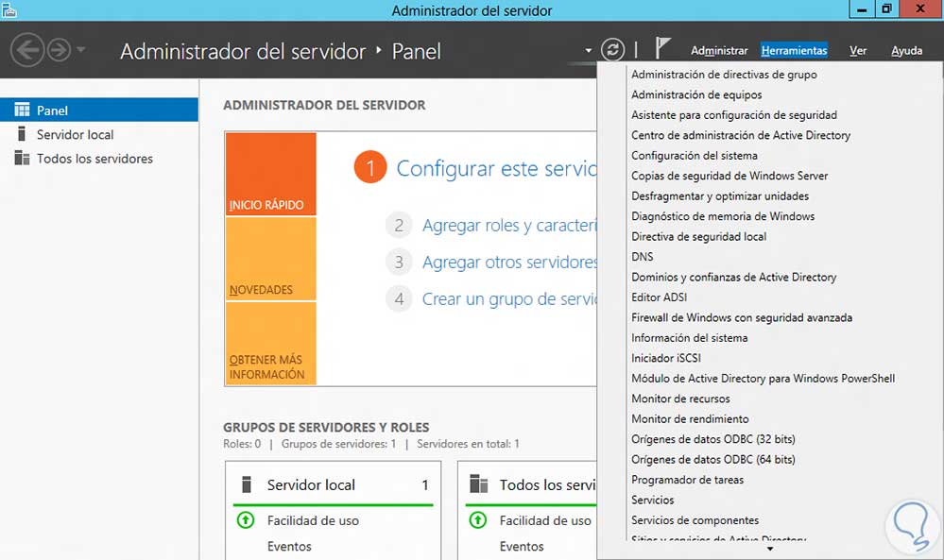Open the Ayuda menu
The height and width of the screenshot is (560, 944).
906,51
